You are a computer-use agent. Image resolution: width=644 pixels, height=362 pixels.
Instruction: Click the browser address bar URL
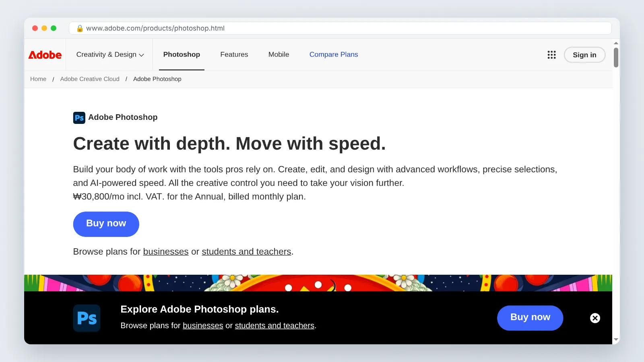pos(155,28)
